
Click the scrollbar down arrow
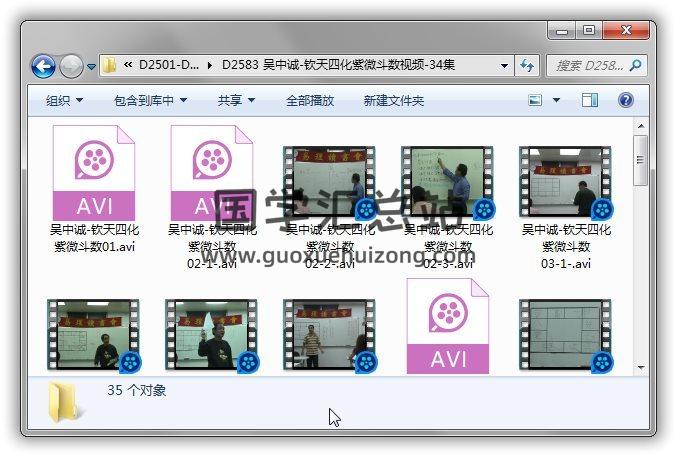641,368
